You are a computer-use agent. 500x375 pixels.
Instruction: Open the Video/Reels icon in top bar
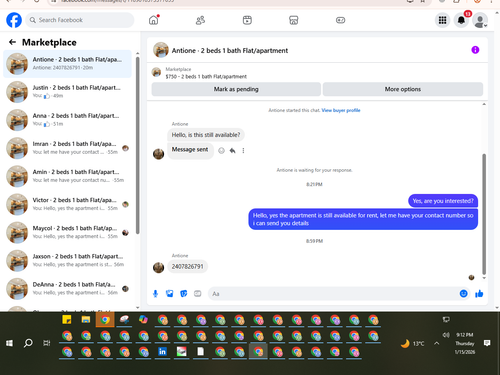[247, 20]
